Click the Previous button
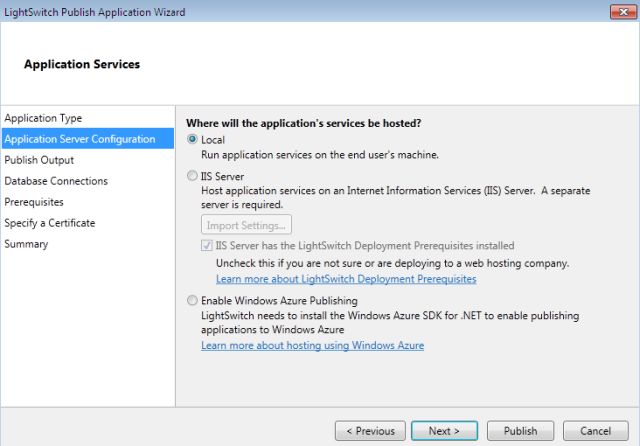 point(370,431)
